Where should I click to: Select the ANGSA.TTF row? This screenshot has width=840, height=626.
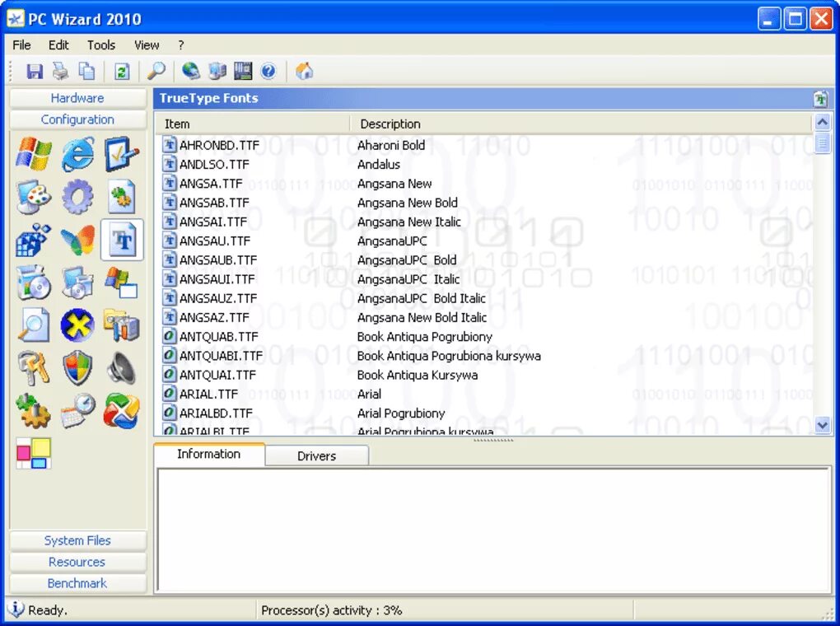[484, 184]
